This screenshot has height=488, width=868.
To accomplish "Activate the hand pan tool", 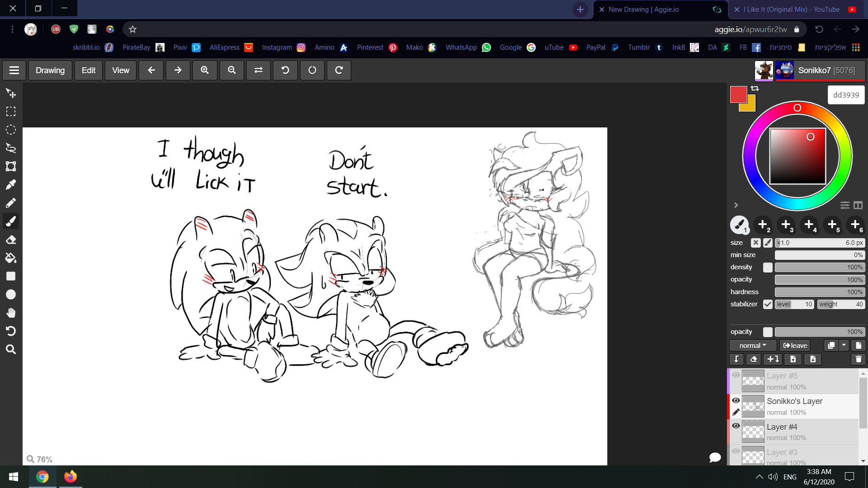I will (11, 313).
